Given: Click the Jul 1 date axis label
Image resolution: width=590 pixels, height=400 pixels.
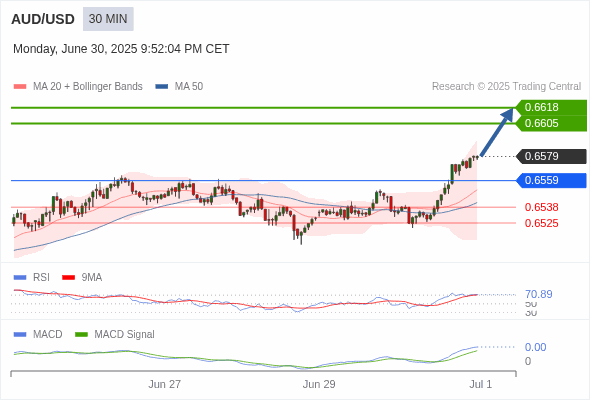Looking at the screenshot, I should pos(481,384).
